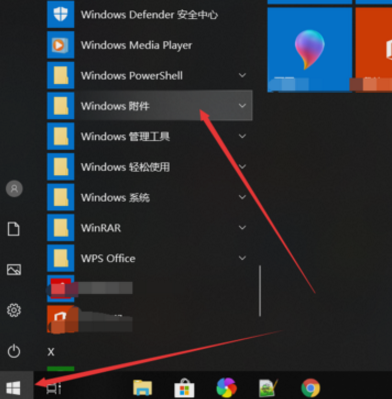The height and width of the screenshot is (399, 392).
Task: Open Documents icon in Start sidebar
Action: [14, 229]
